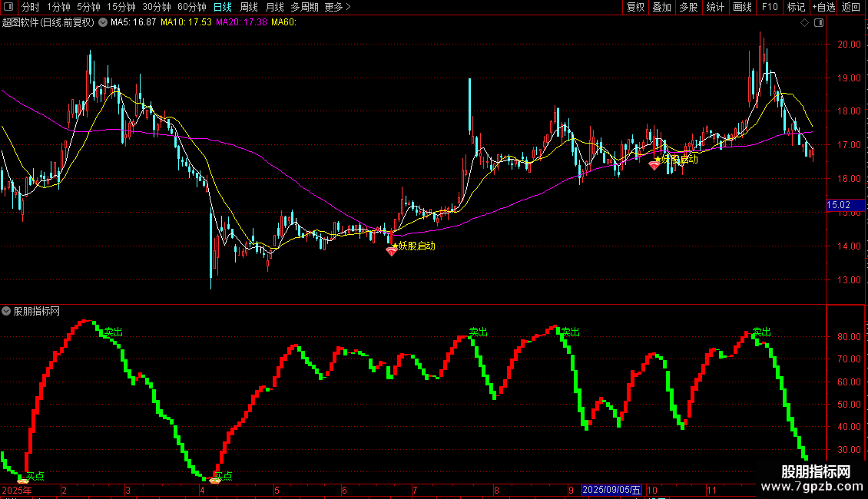The height and width of the screenshot is (499, 868).
Task: Select the 月线 monthly chart tab
Action: [274, 7]
